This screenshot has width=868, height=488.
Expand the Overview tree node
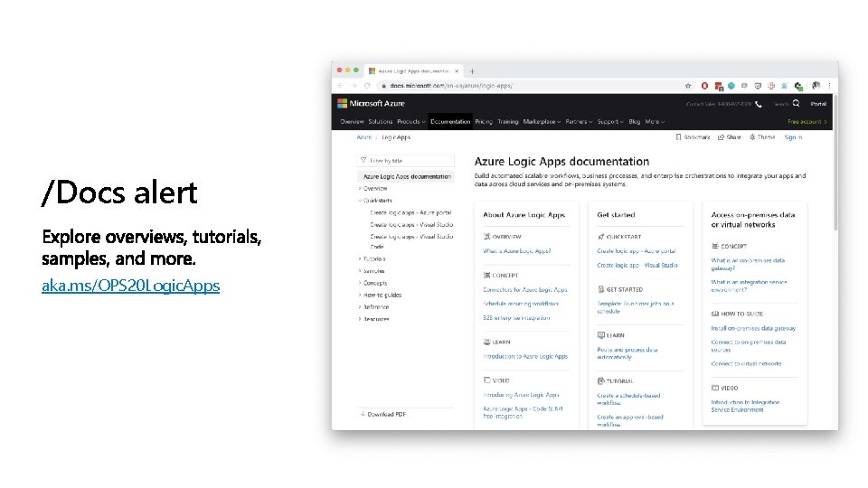click(x=374, y=189)
